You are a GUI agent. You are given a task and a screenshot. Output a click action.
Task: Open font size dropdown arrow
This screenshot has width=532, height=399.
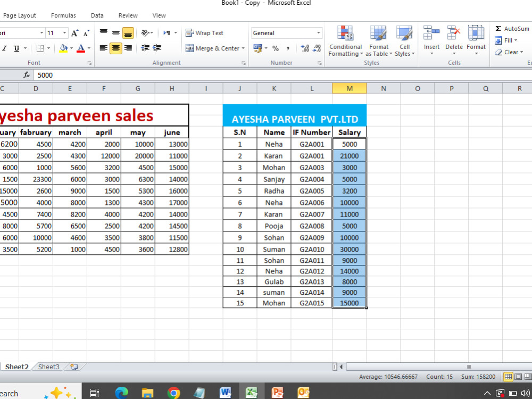click(64, 33)
